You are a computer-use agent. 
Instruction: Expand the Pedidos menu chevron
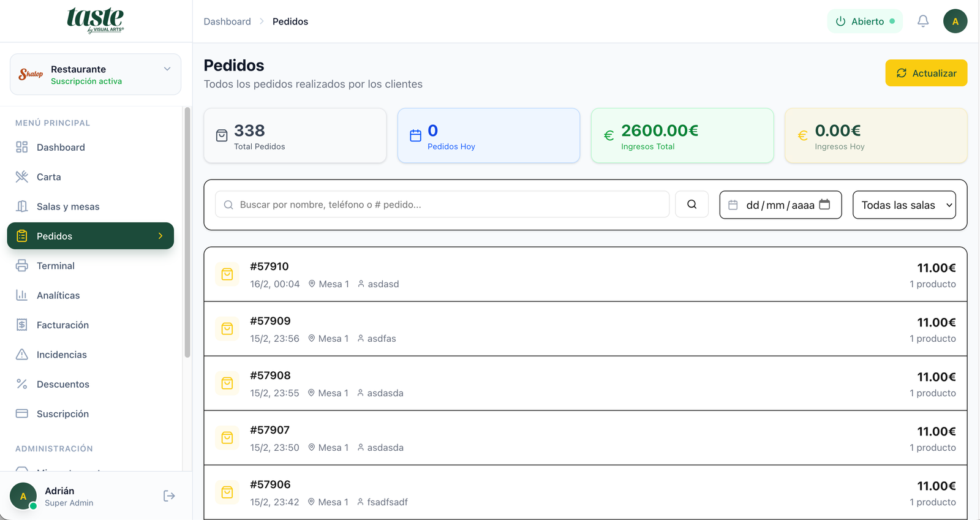pyautogui.click(x=160, y=236)
